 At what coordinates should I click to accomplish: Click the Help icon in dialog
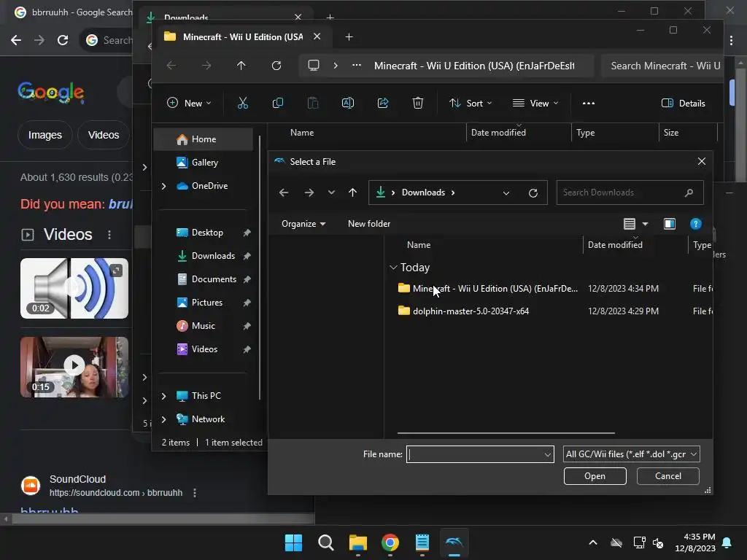[x=695, y=224]
